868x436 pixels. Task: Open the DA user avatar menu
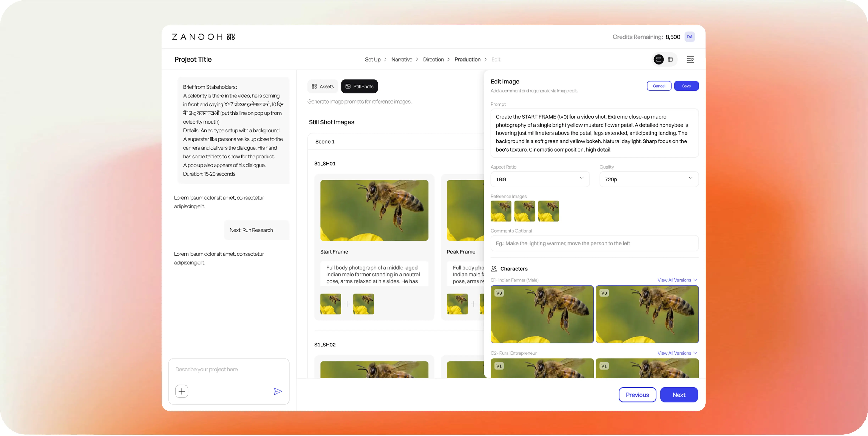pyautogui.click(x=689, y=37)
